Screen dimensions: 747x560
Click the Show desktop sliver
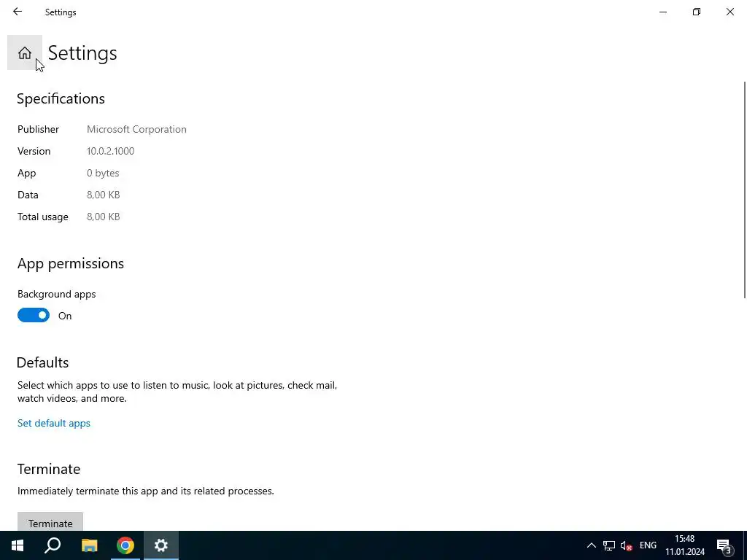745,545
